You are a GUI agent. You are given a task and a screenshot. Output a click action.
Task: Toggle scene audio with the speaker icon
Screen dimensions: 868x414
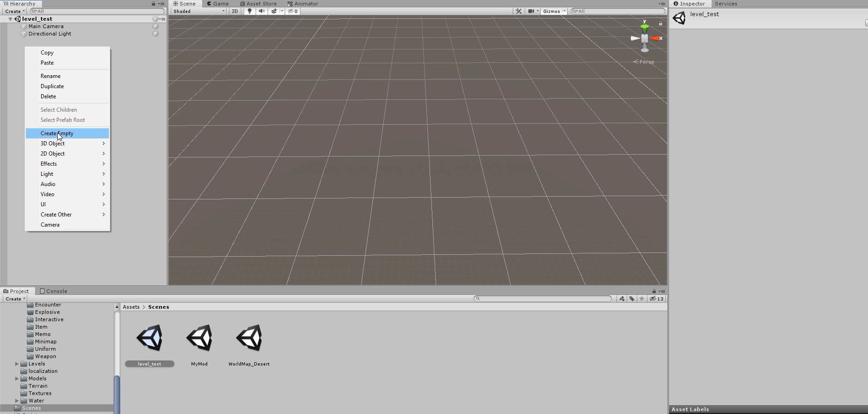point(262,11)
